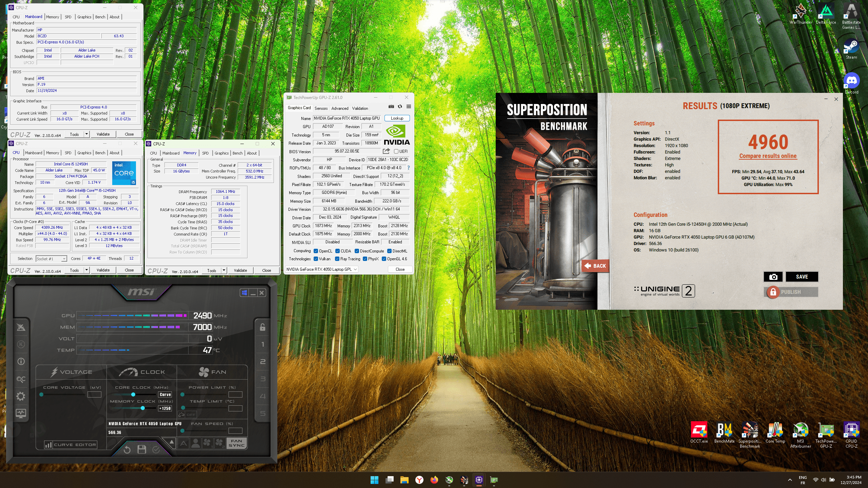Open Afterburner information (i) panel
The height and width of the screenshot is (488, 868).
(x=21, y=362)
